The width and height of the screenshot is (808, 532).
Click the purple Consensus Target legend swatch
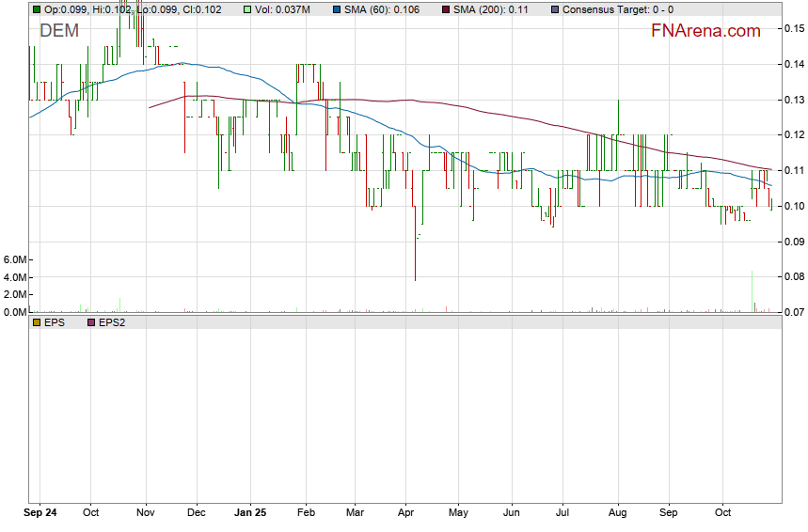pyautogui.click(x=554, y=9)
